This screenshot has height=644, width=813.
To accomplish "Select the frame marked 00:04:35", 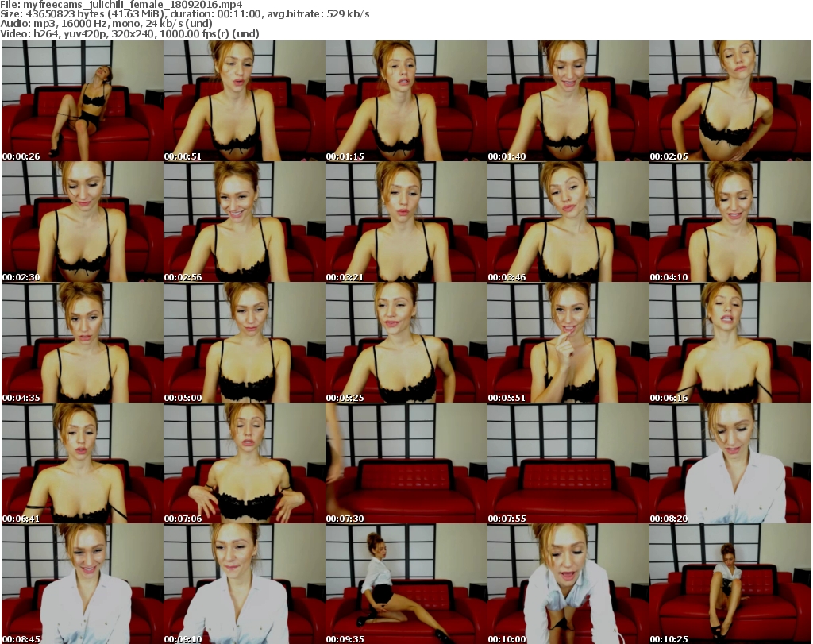I will (82, 343).
